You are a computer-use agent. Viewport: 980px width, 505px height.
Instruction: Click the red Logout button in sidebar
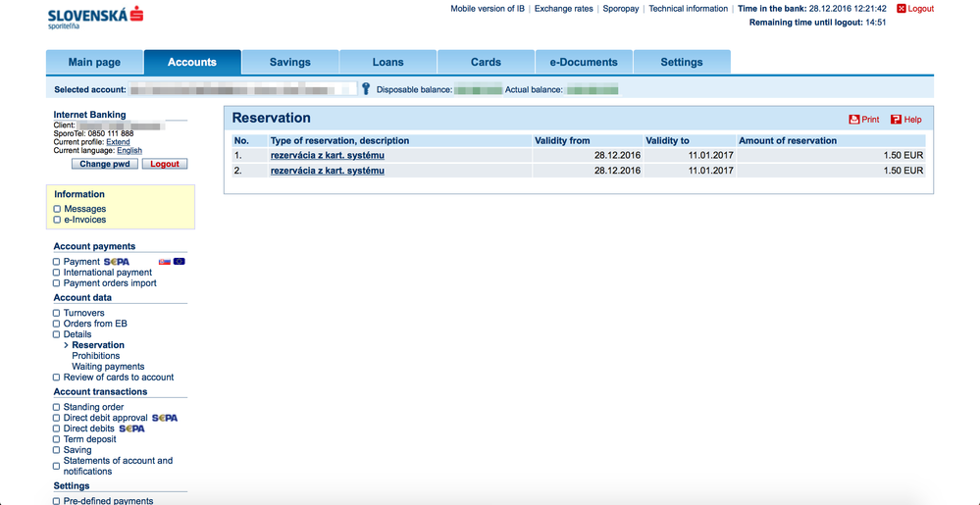[x=165, y=164]
